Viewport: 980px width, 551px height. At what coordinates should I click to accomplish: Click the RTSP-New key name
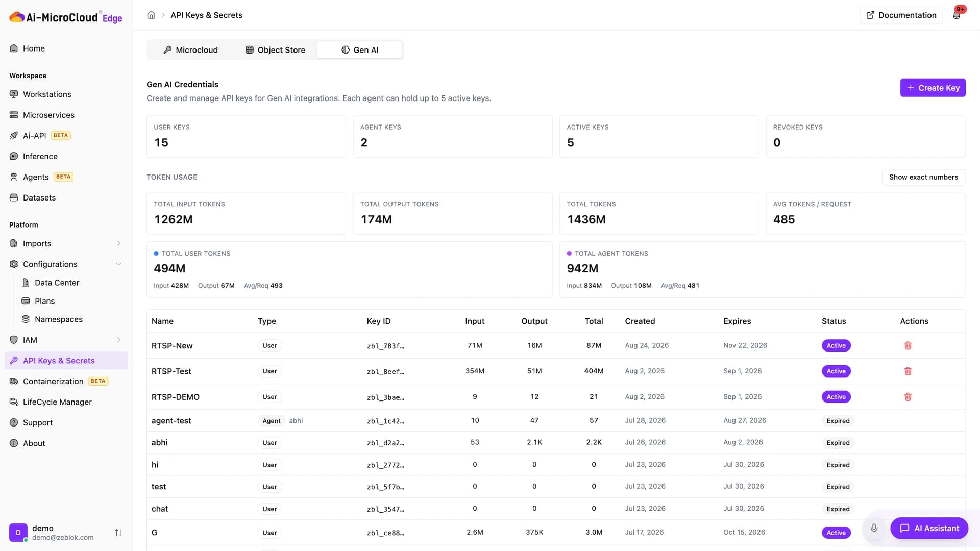tap(172, 346)
